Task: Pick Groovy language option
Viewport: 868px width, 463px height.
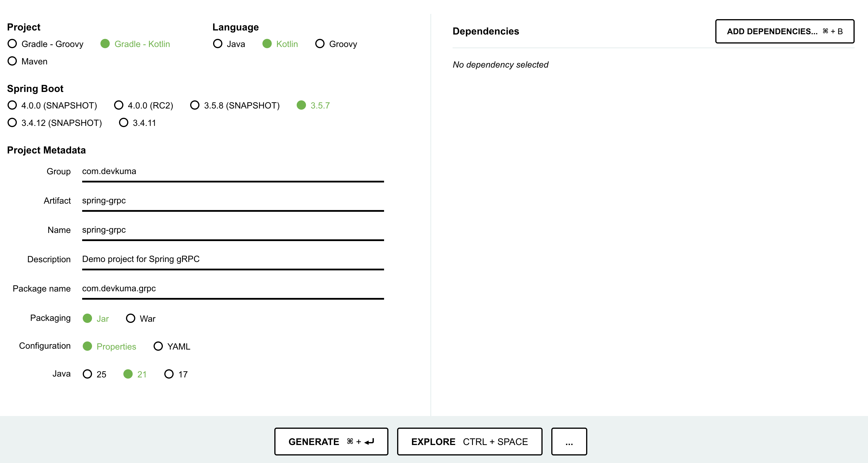Action: 320,44
